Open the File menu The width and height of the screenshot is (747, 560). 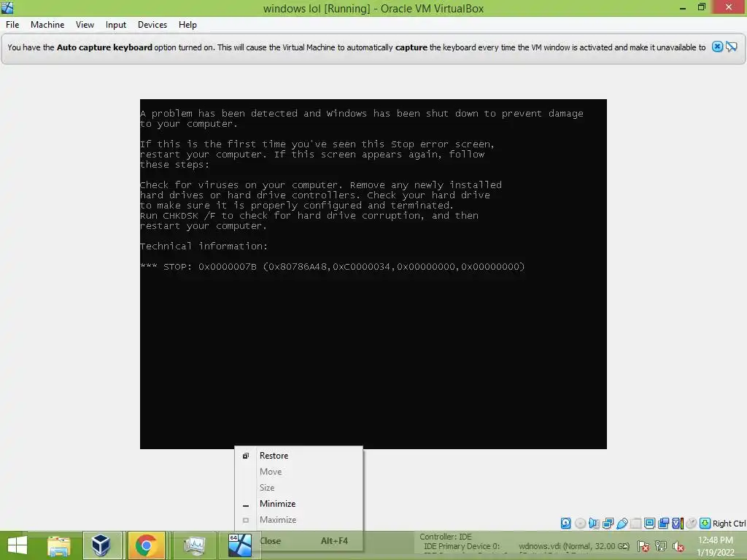pyautogui.click(x=12, y=25)
